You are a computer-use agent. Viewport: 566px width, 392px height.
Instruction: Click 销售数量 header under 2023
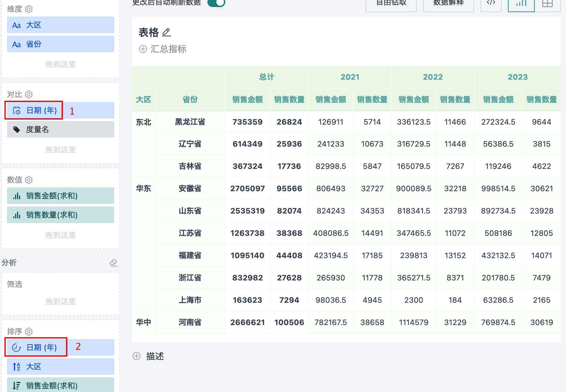point(542,99)
